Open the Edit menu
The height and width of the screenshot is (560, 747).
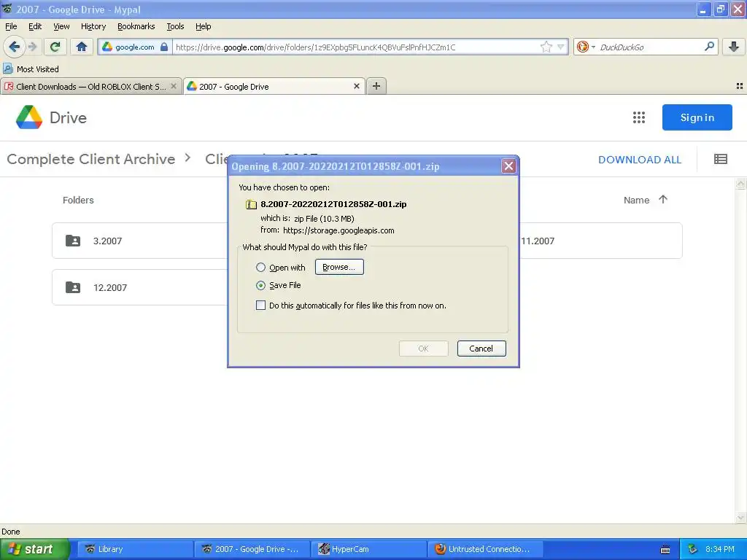pos(35,26)
